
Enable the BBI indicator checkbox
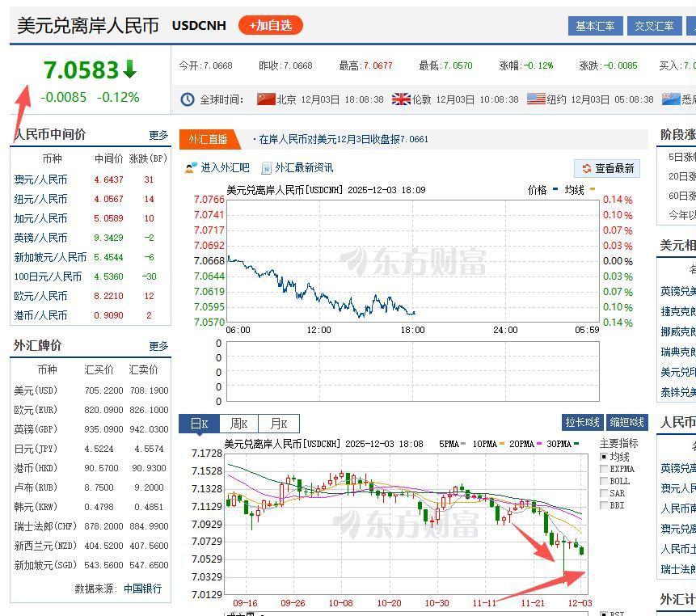(x=603, y=504)
